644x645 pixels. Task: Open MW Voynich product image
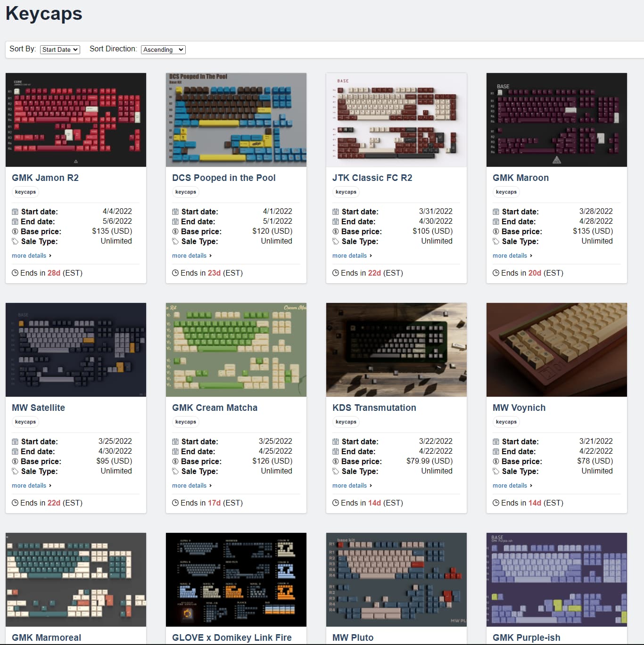(x=557, y=350)
